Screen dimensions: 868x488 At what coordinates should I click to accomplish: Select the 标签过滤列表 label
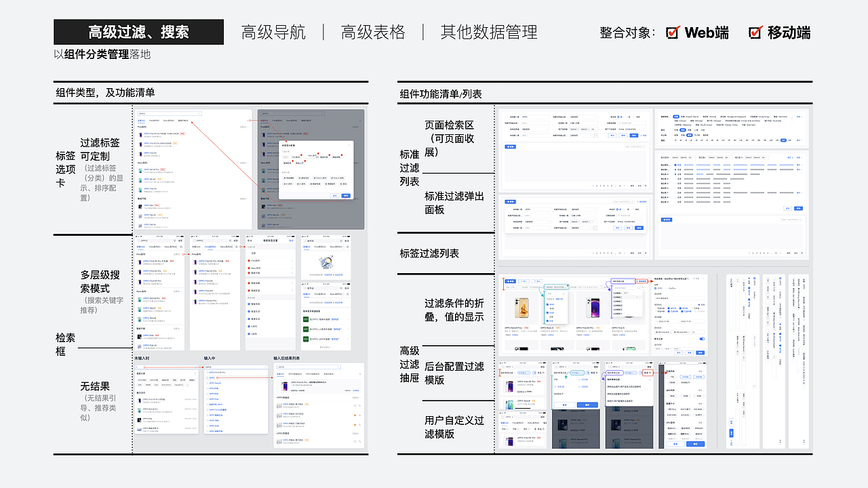pyautogui.click(x=429, y=253)
